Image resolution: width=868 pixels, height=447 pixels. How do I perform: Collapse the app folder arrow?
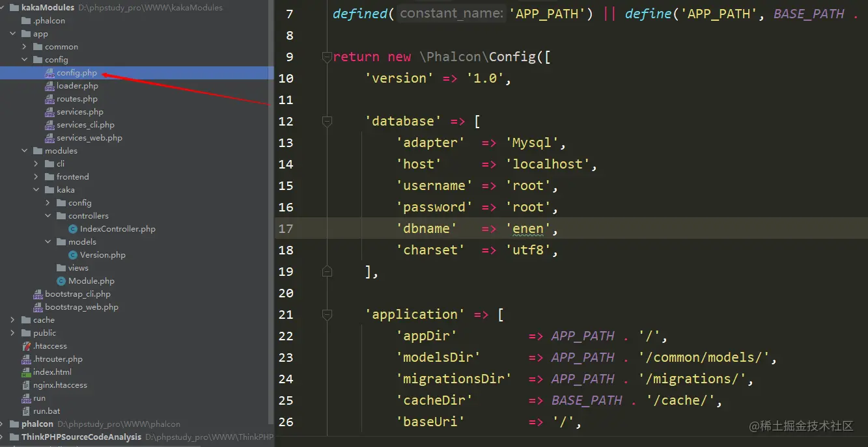(12, 34)
